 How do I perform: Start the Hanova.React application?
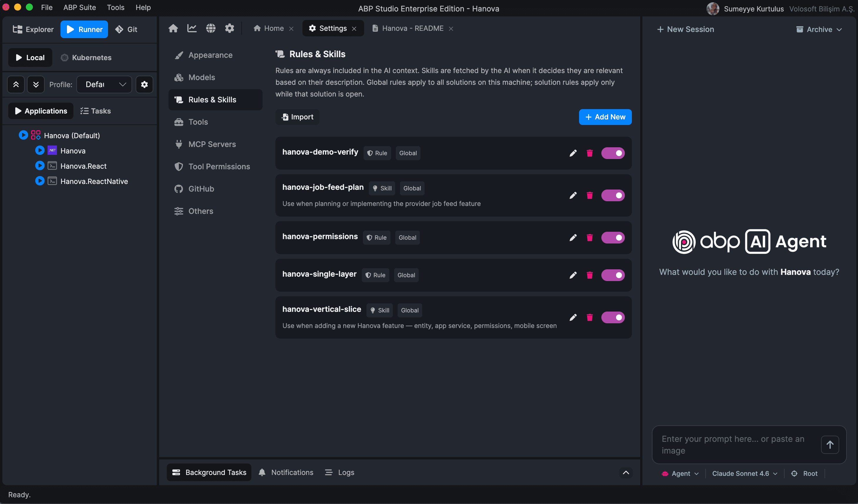pyautogui.click(x=40, y=166)
